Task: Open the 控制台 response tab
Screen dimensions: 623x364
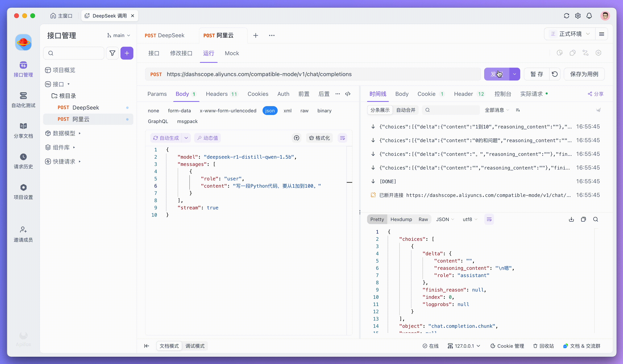Action: pyautogui.click(x=503, y=94)
